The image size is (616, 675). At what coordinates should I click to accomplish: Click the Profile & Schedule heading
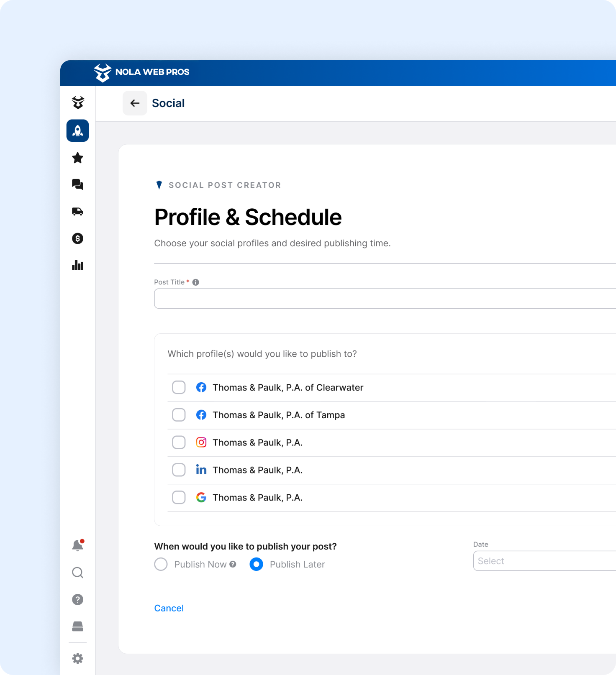[248, 217]
